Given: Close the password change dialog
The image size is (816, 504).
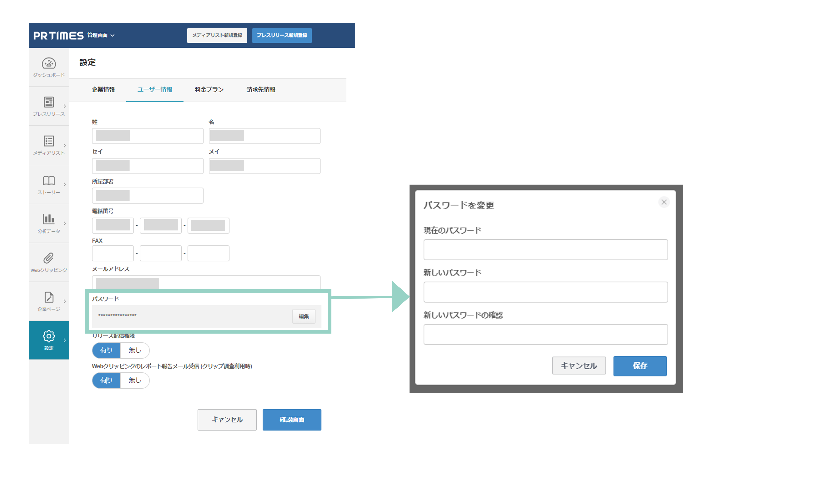Looking at the screenshot, I should click(x=664, y=202).
